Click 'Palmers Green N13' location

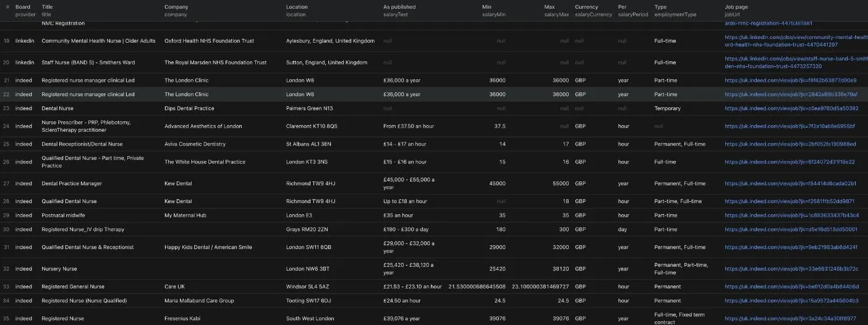(x=310, y=108)
